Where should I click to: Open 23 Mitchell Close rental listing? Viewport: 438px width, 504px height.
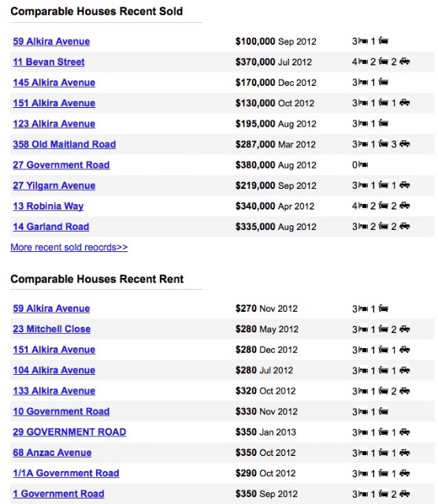pos(51,329)
